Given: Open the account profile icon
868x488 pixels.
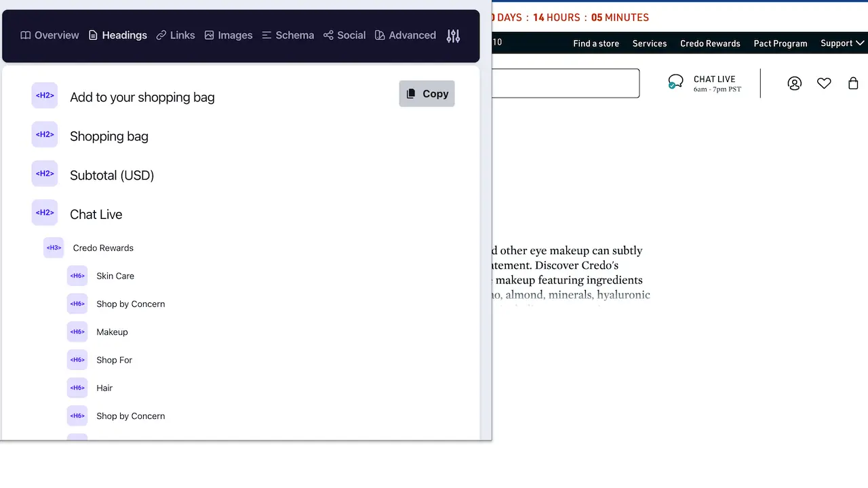Looking at the screenshot, I should 794,83.
